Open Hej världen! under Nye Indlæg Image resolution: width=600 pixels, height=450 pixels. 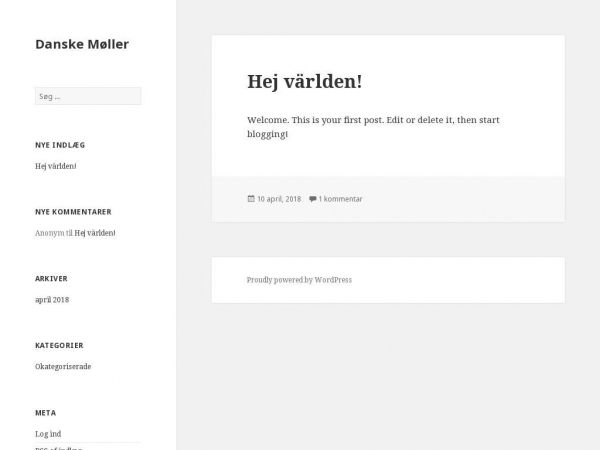pyautogui.click(x=56, y=166)
